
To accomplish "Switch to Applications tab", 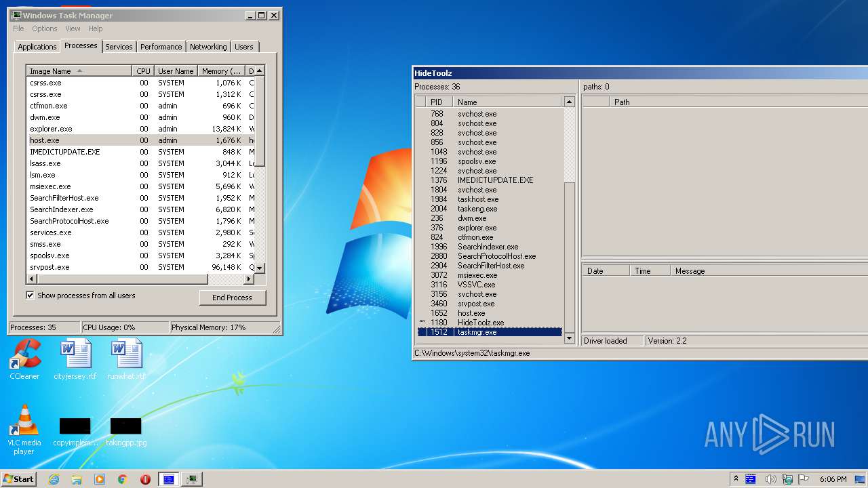I will point(37,47).
